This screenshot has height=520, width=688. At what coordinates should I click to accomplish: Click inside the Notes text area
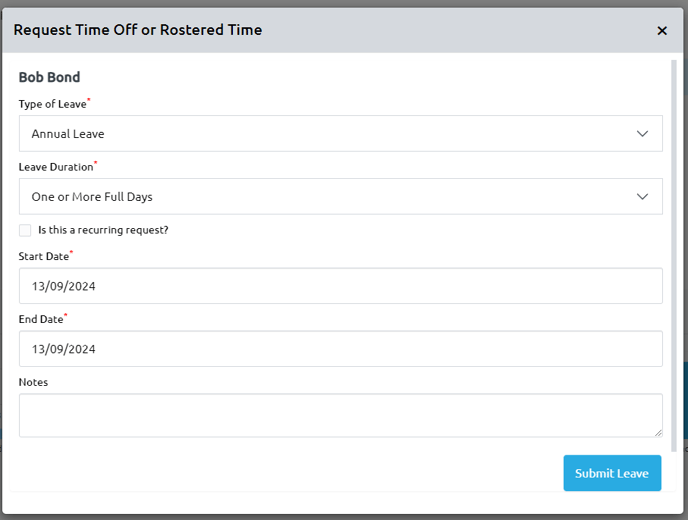pyautogui.click(x=340, y=415)
